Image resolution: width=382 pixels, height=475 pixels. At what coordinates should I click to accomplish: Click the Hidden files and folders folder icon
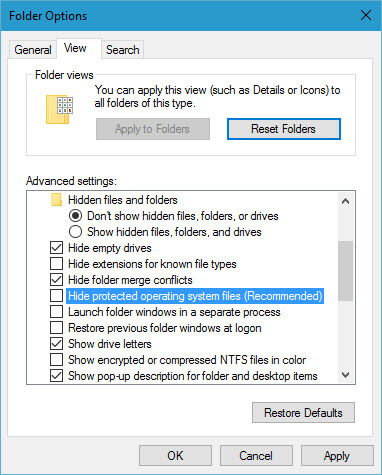pyautogui.click(x=57, y=200)
